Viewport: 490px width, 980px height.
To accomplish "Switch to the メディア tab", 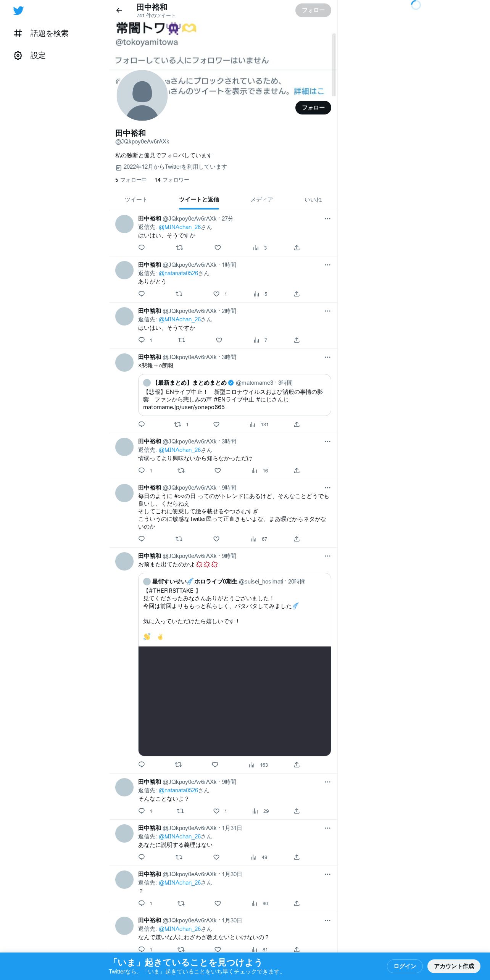I will [x=262, y=200].
